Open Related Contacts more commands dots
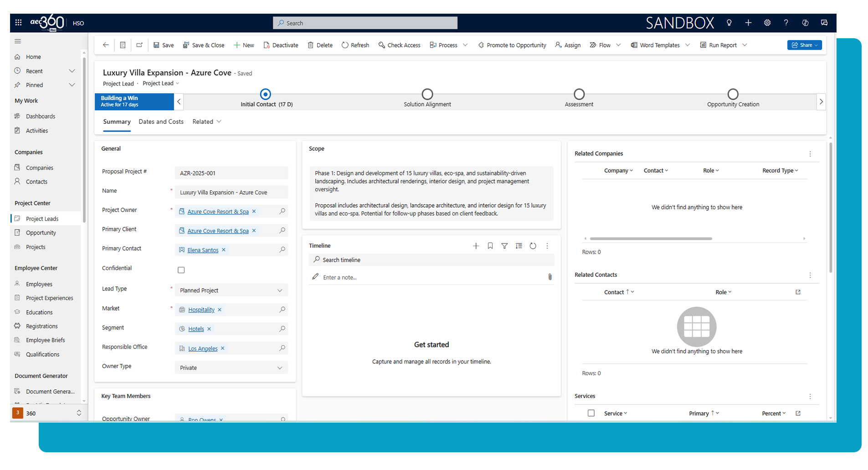 pyautogui.click(x=810, y=275)
